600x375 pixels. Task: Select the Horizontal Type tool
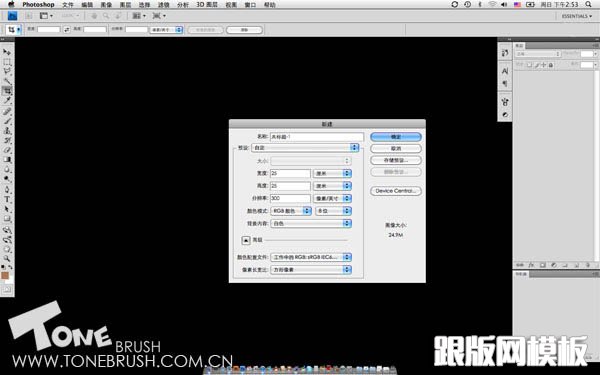point(7,199)
